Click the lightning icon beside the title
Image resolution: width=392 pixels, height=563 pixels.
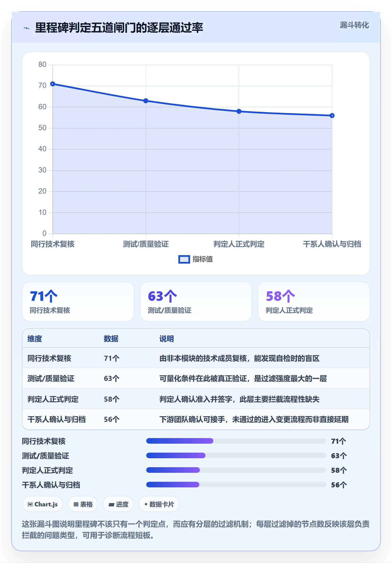tap(27, 28)
